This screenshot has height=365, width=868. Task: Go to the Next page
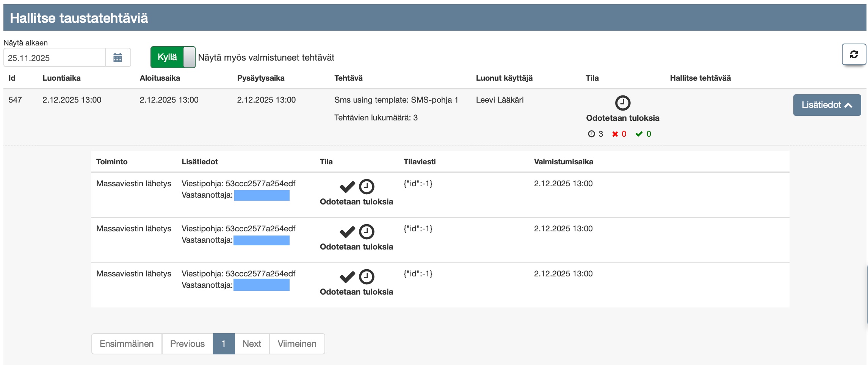click(x=252, y=344)
